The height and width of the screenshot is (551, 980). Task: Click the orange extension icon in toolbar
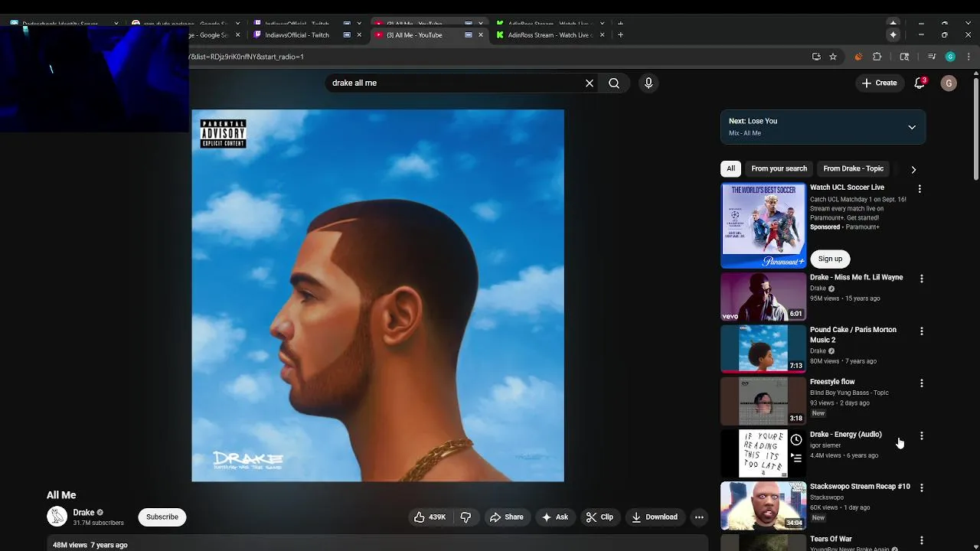pyautogui.click(x=858, y=57)
